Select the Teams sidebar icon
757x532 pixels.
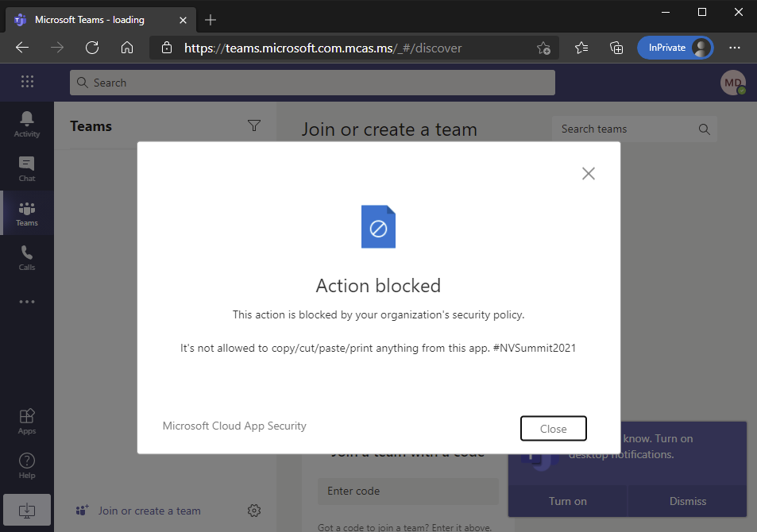[27, 214]
